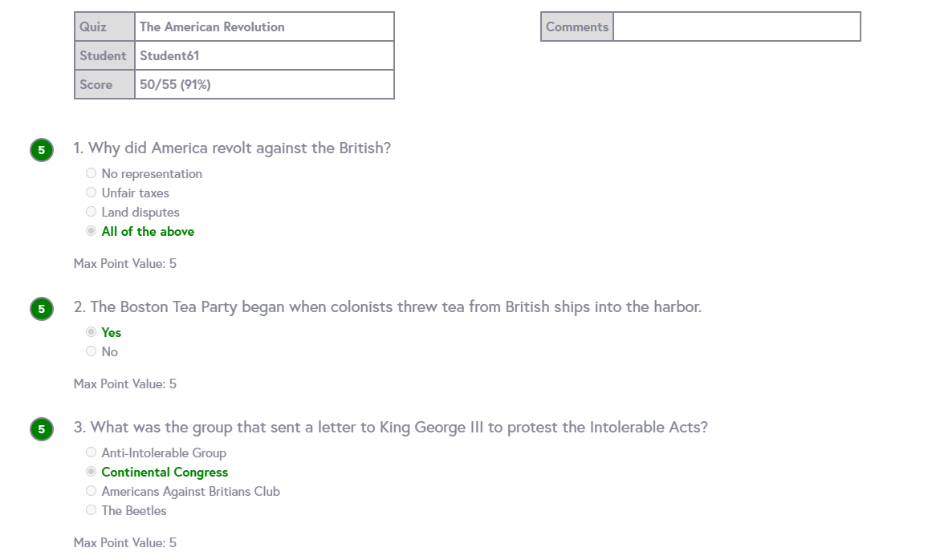Click the Student61 name cell
This screenshot has height=560, width=932.
tap(169, 55)
